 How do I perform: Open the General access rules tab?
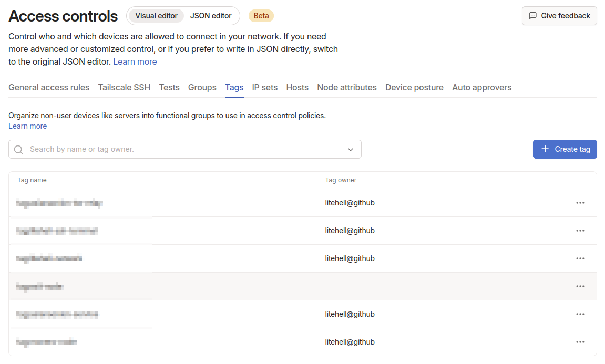coord(49,88)
